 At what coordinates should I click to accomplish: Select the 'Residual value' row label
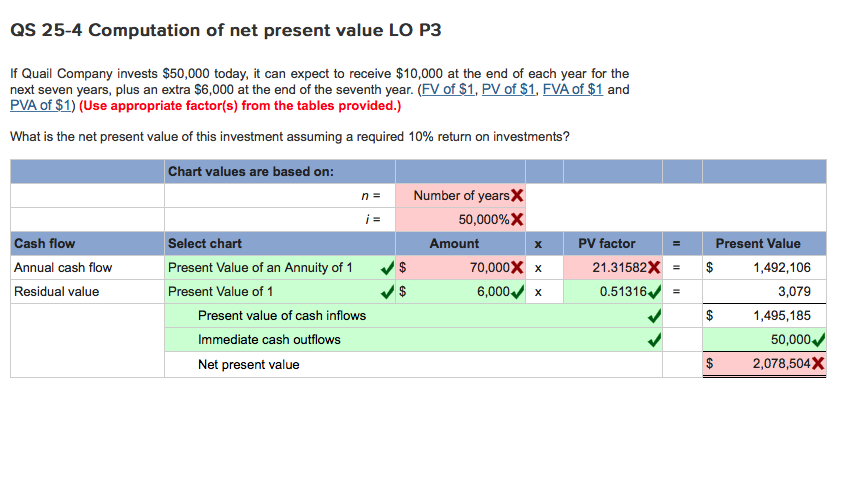coord(56,291)
